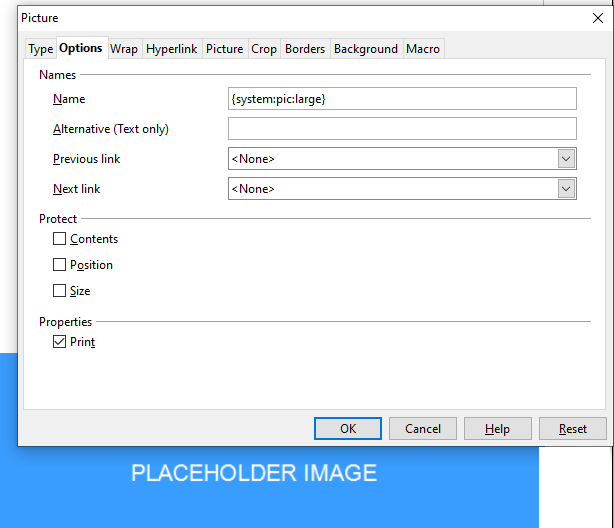The width and height of the screenshot is (614, 528).
Task: Confirm with the OK button
Action: (348, 429)
